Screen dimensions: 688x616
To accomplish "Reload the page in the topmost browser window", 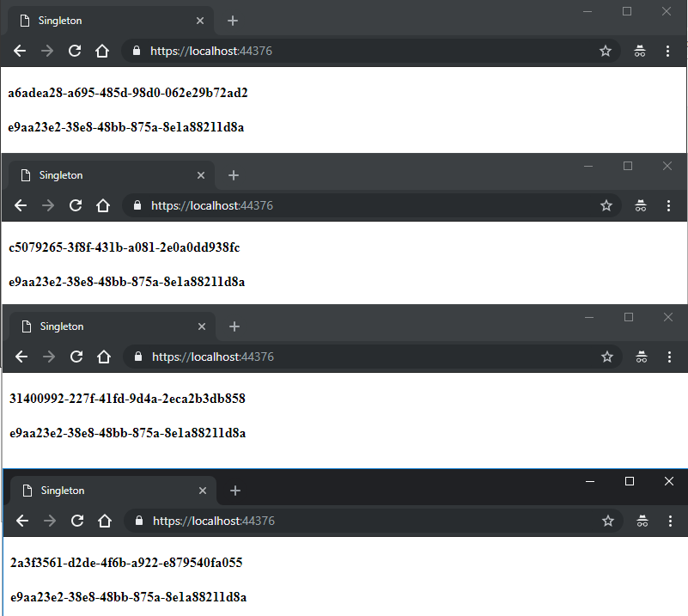I will pos(75,51).
